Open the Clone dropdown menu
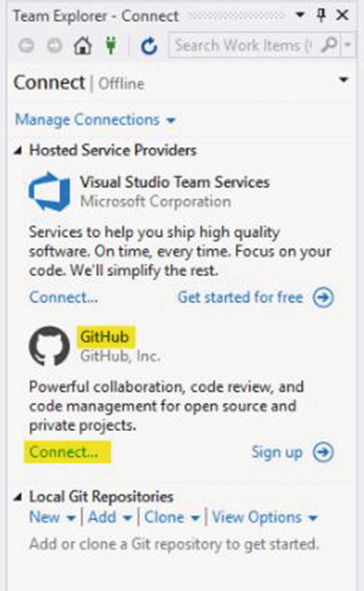 (x=172, y=518)
